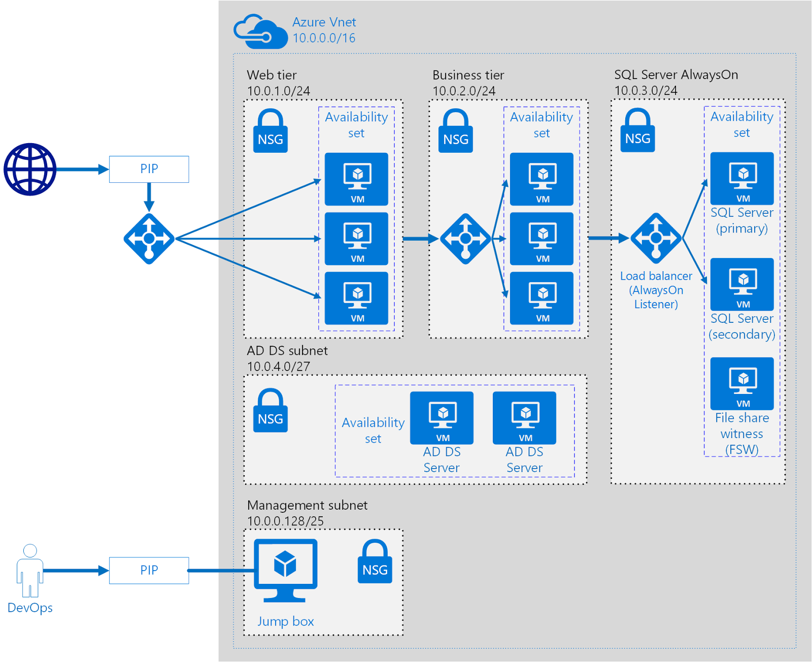The image size is (812, 662).
Task: Click the Web tier NSG lock icon
Action: [270, 130]
